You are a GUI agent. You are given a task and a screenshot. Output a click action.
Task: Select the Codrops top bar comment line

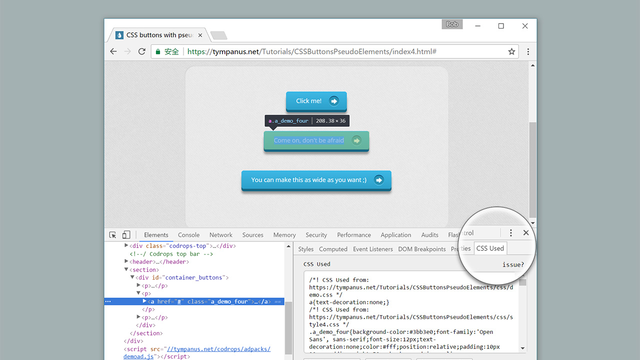pyautogui.click(x=171, y=254)
